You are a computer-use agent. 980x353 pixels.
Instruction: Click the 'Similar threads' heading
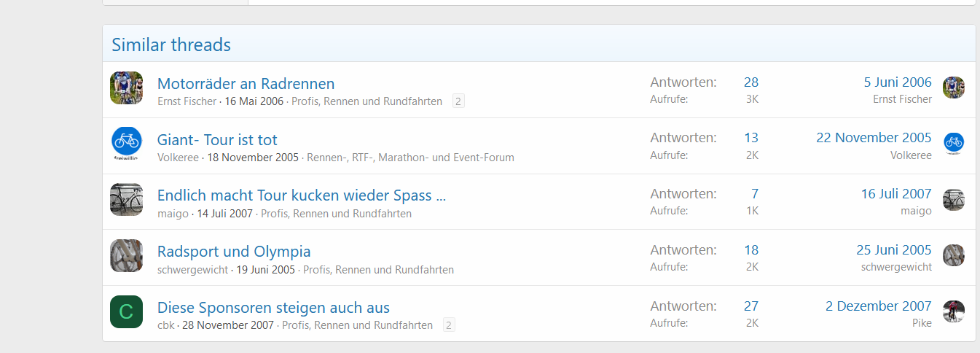[171, 45]
